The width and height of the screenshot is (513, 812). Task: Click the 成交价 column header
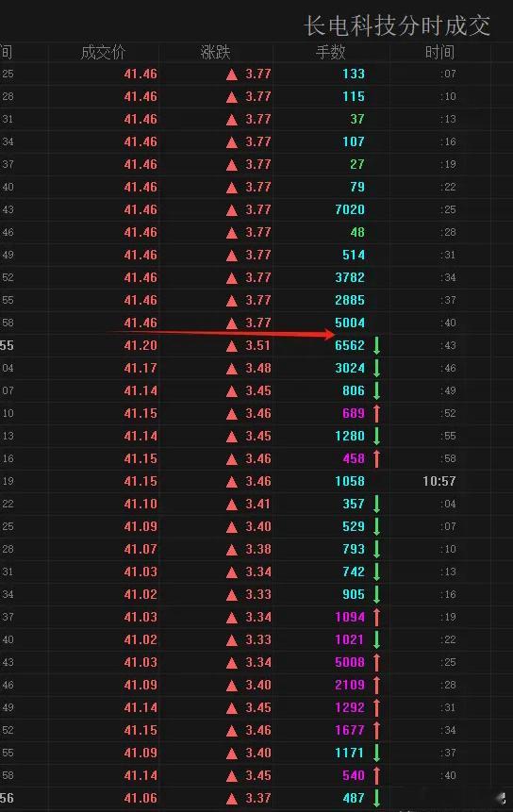pyautogui.click(x=103, y=52)
